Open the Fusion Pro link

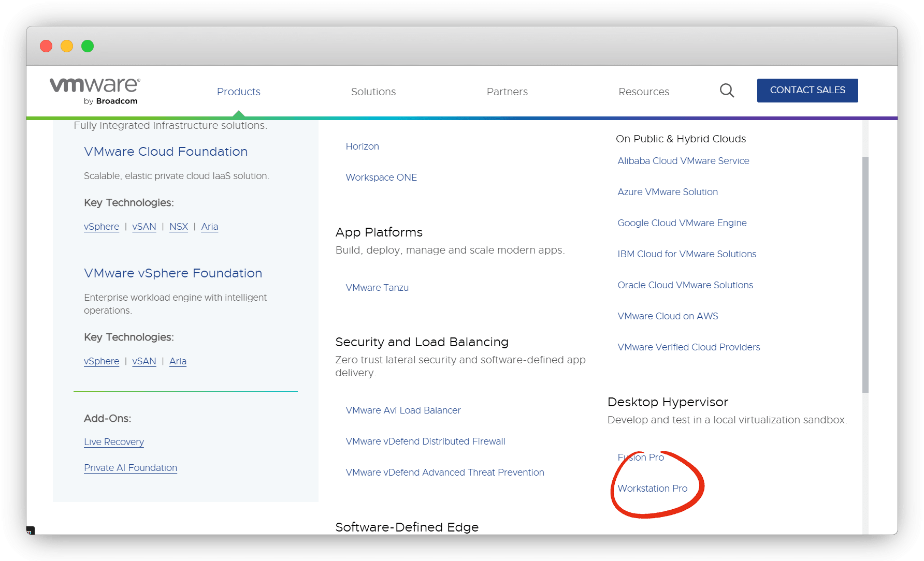641,457
